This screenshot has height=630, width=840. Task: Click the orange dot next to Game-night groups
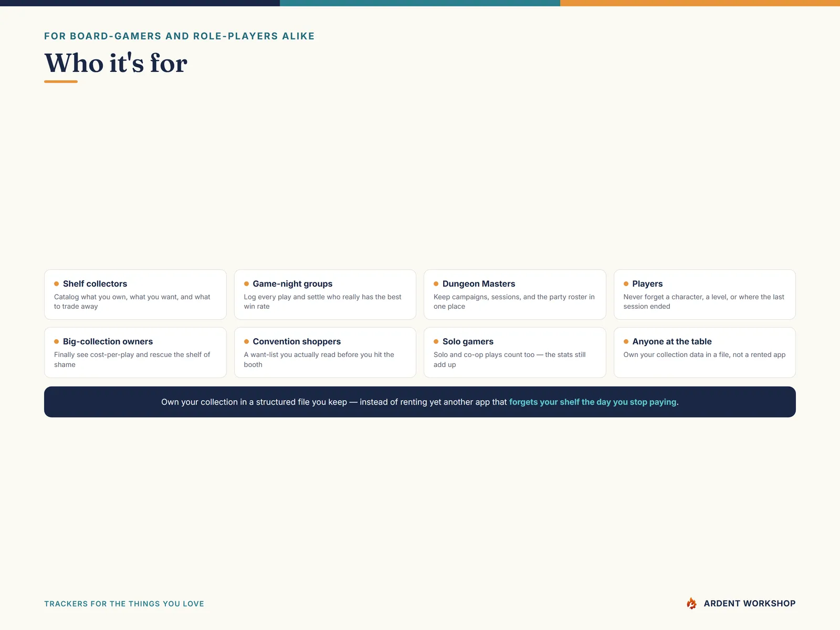coord(246,284)
